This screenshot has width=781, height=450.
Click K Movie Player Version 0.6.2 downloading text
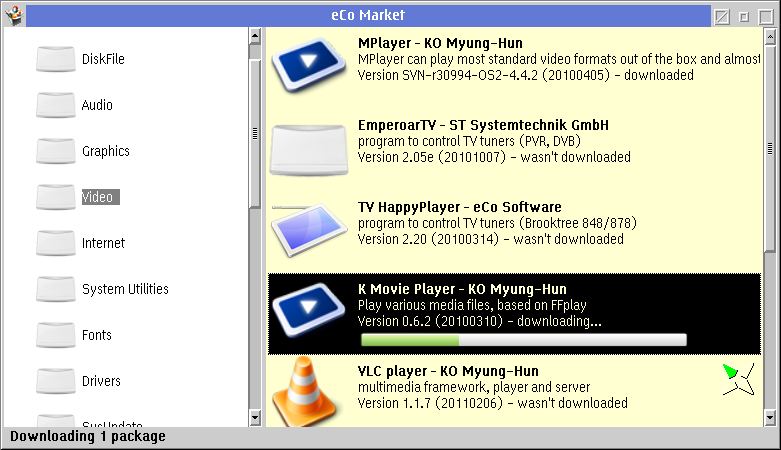(480, 321)
